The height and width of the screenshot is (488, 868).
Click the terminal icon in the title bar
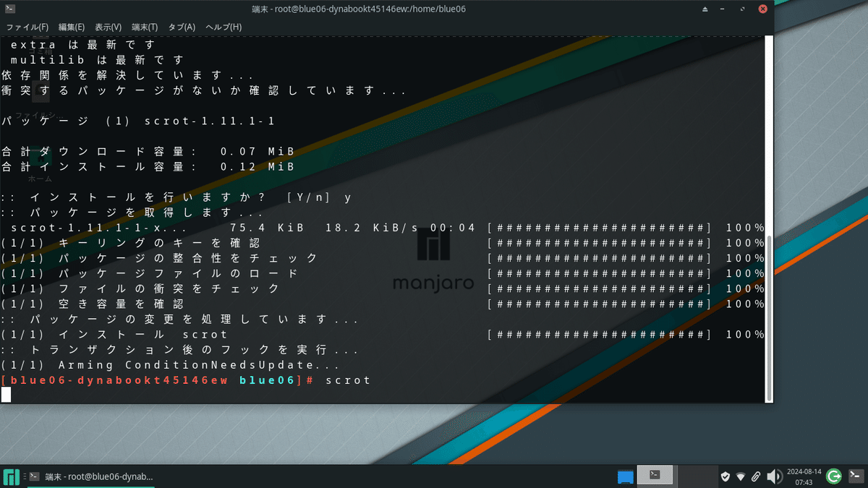click(9, 9)
